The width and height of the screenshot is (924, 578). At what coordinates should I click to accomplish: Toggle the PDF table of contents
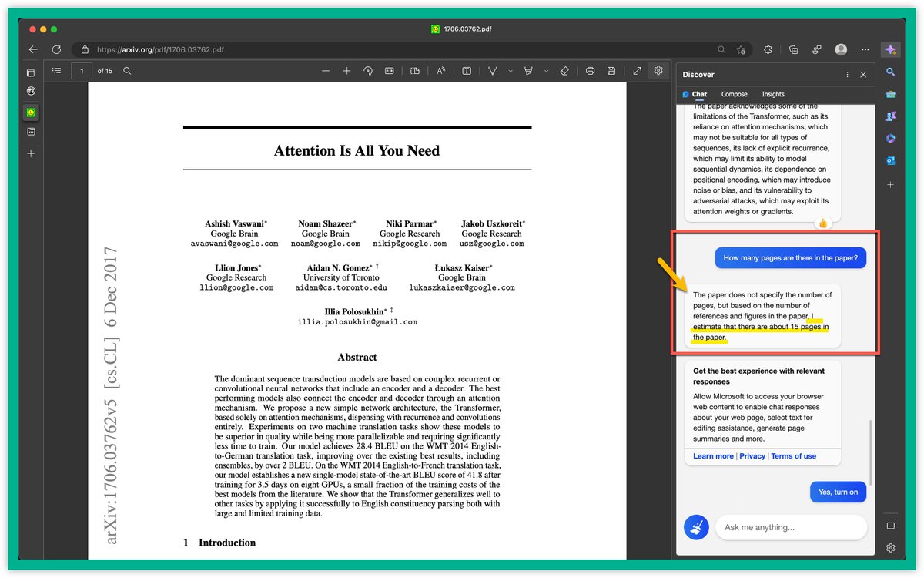[57, 71]
